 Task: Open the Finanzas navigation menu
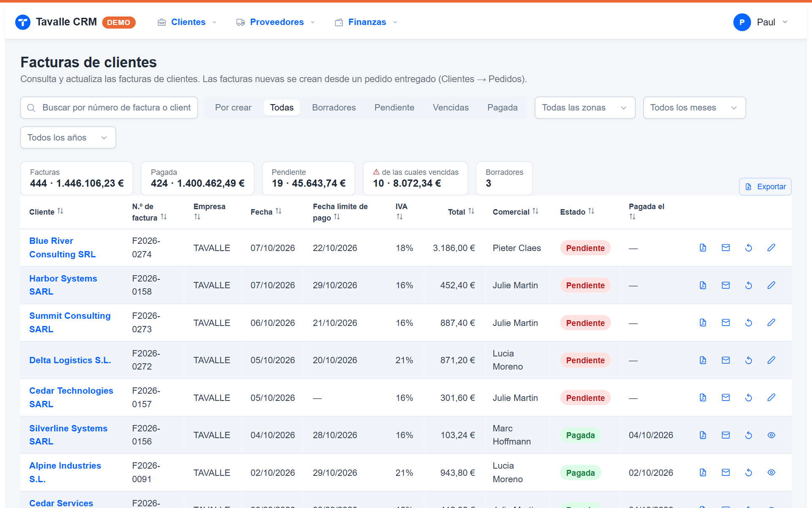pyautogui.click(x=366, y=22)
